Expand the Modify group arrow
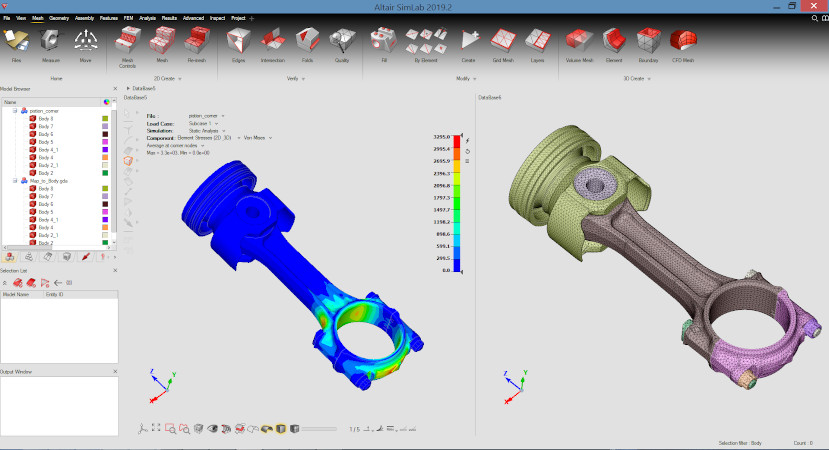This screenshot has height=450, width=829. 474,79
